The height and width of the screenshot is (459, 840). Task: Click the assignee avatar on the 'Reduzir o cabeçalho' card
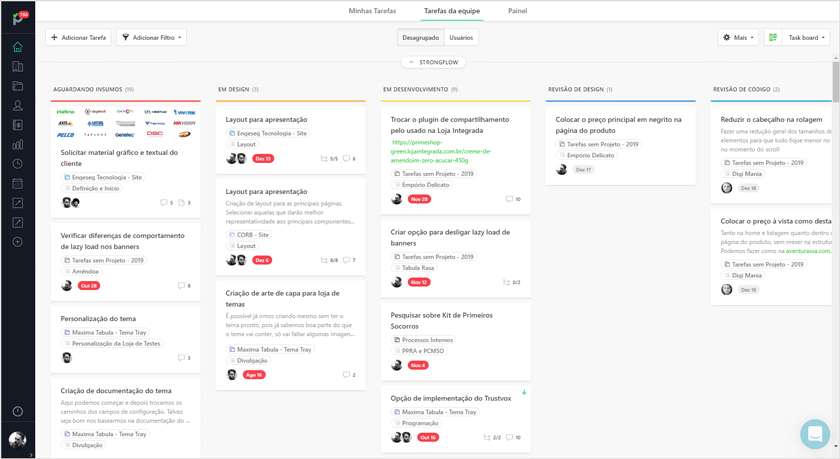726,188
